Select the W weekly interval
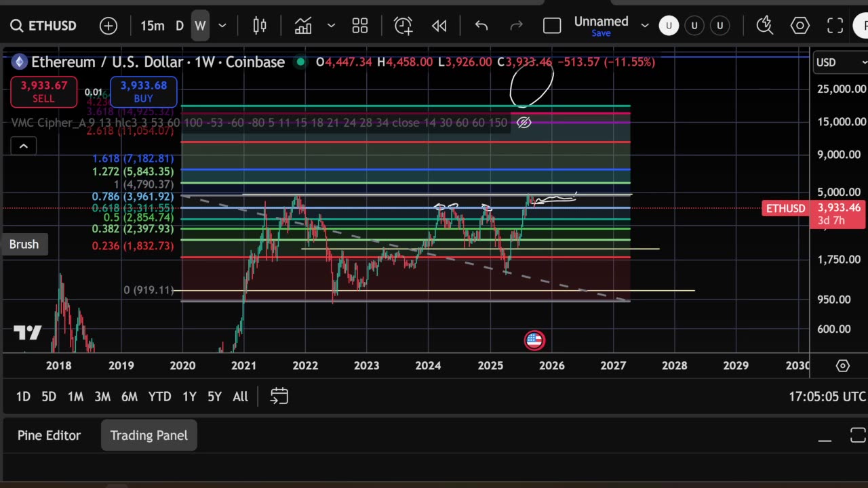The image size is (868, 488). pyautogui.click(x=200, y=26)
